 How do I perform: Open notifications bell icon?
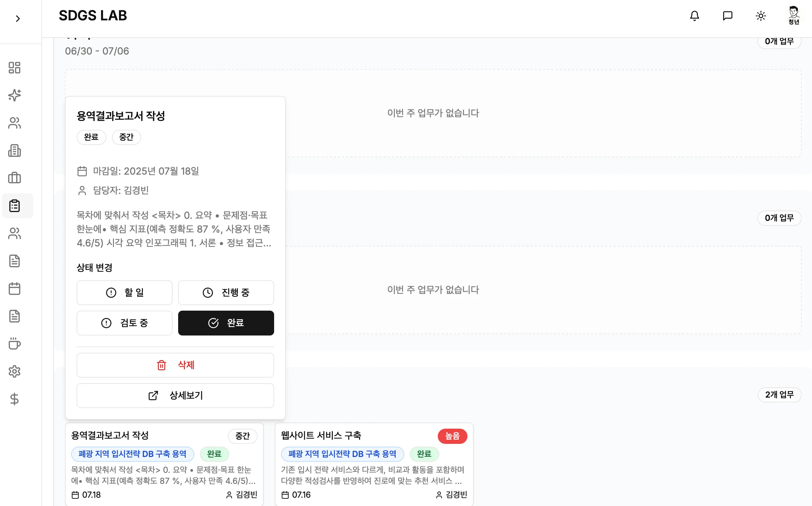click(695, 16)
